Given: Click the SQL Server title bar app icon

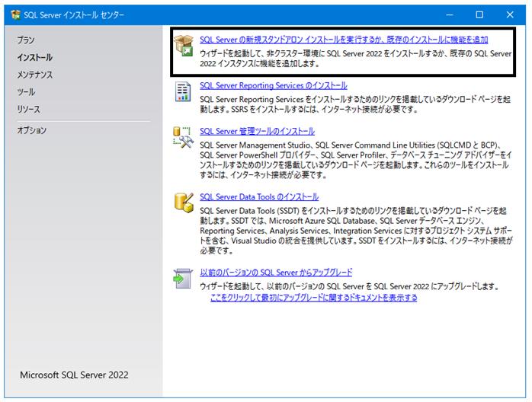Looking at the screenshot, I should [15, 15].
